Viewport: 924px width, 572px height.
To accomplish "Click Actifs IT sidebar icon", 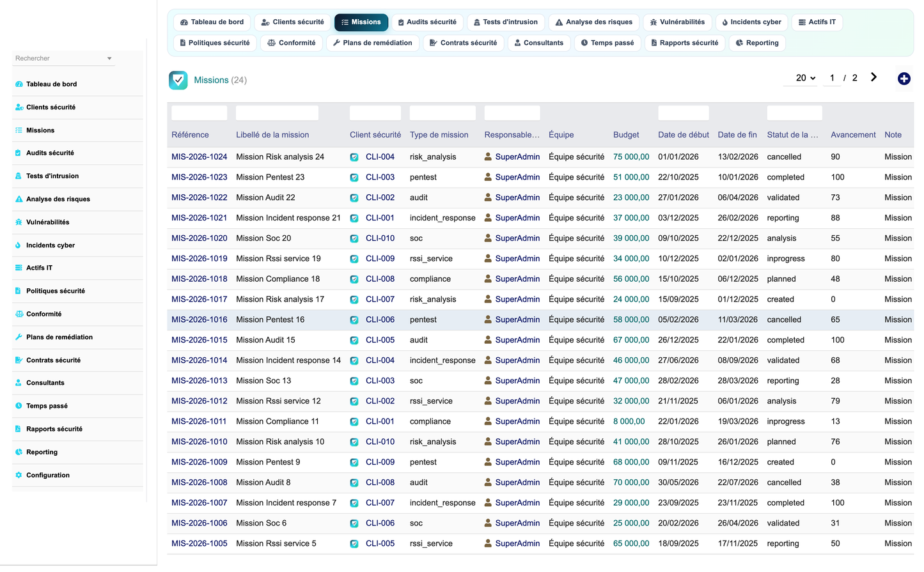I will click(19, 268).
